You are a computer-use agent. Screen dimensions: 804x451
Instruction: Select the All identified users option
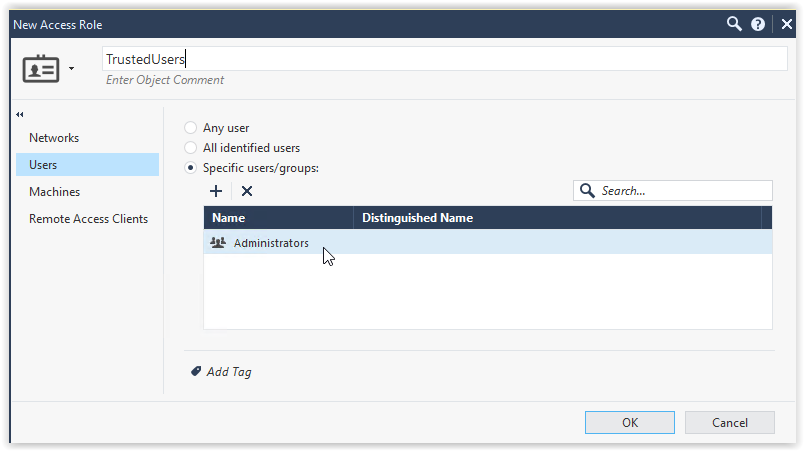[x=191, y=148]
